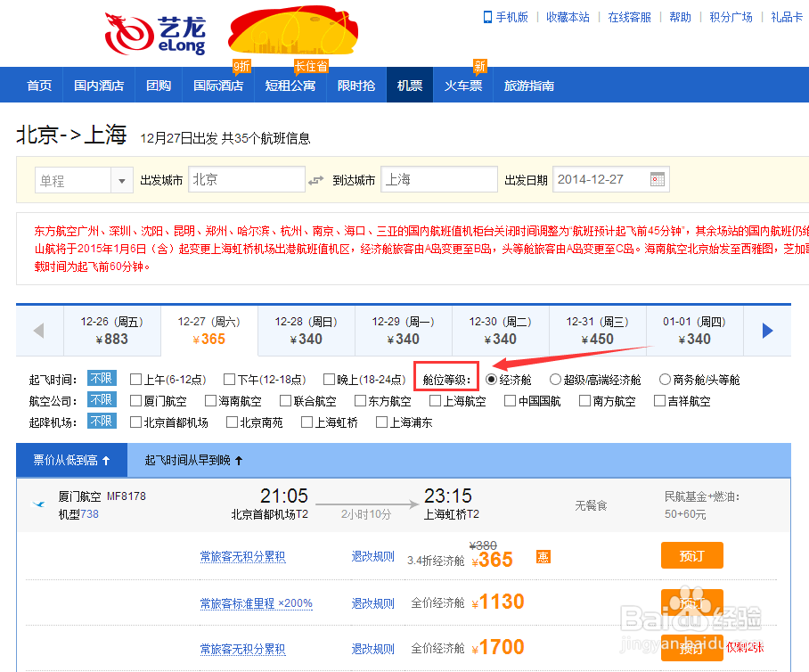809x672 pixels.
Task: Click the right arrow to show later dates
Action: pos(767,331)
